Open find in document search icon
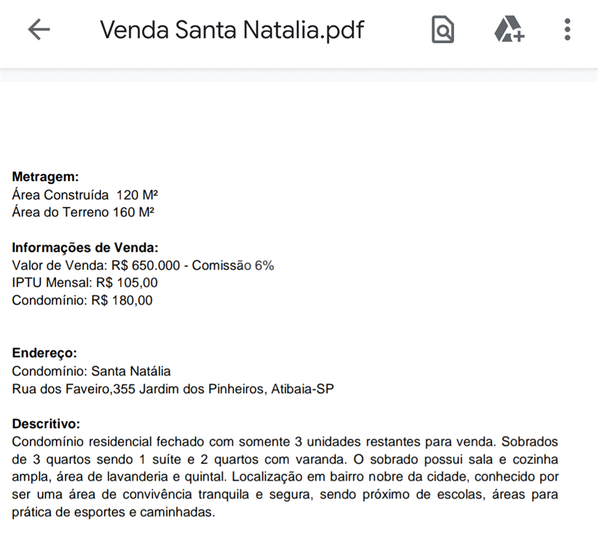 tap(442, 29)
